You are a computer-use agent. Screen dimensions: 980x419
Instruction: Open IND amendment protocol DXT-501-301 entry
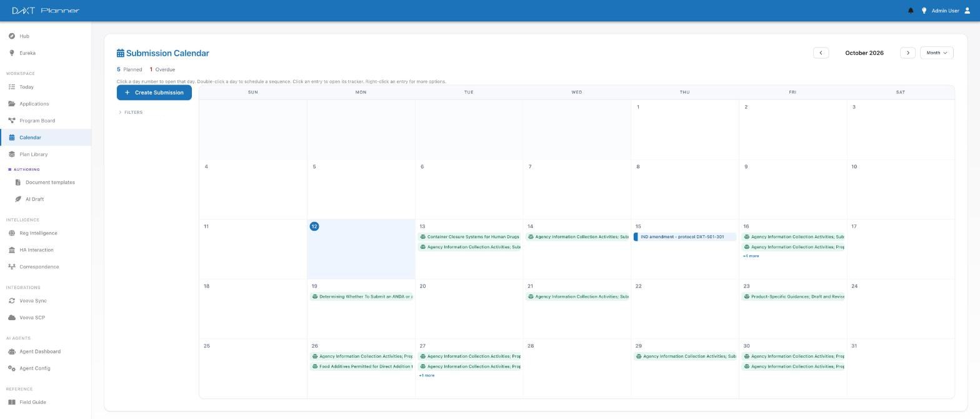pos(684,237)
